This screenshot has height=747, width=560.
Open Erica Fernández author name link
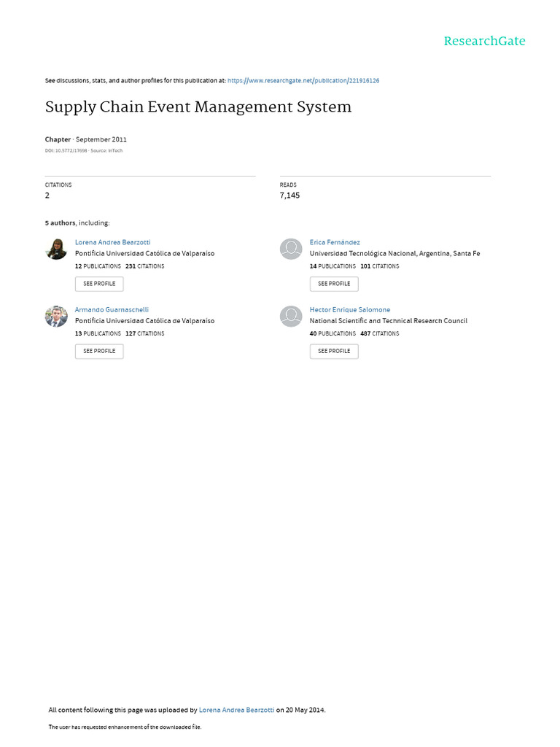click(x=335, y=242)
